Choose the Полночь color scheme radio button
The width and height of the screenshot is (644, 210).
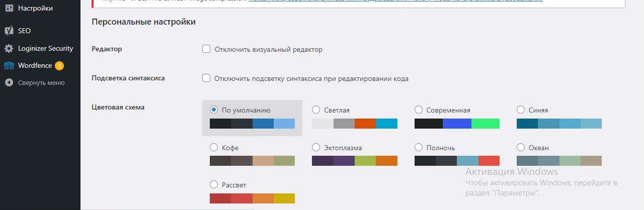[x=419, y=148]
